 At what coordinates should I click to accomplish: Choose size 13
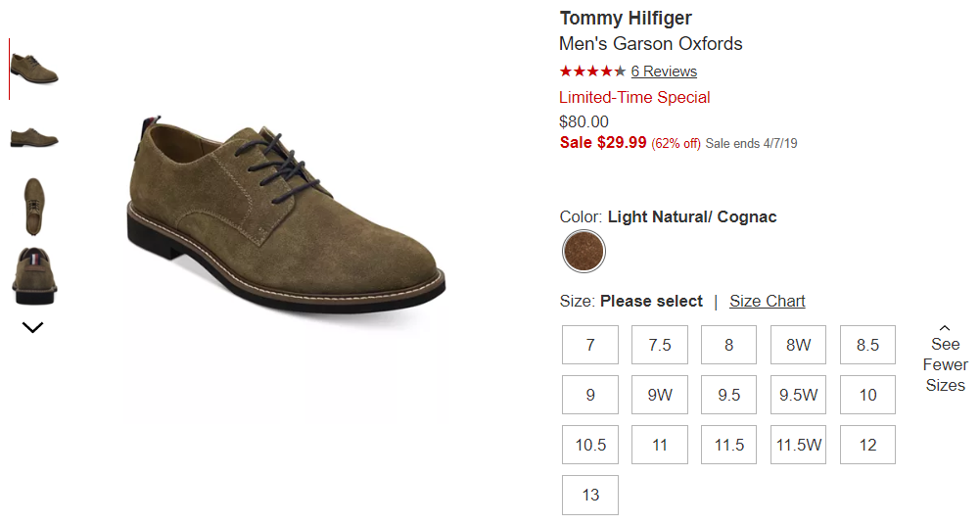[590, 495]
